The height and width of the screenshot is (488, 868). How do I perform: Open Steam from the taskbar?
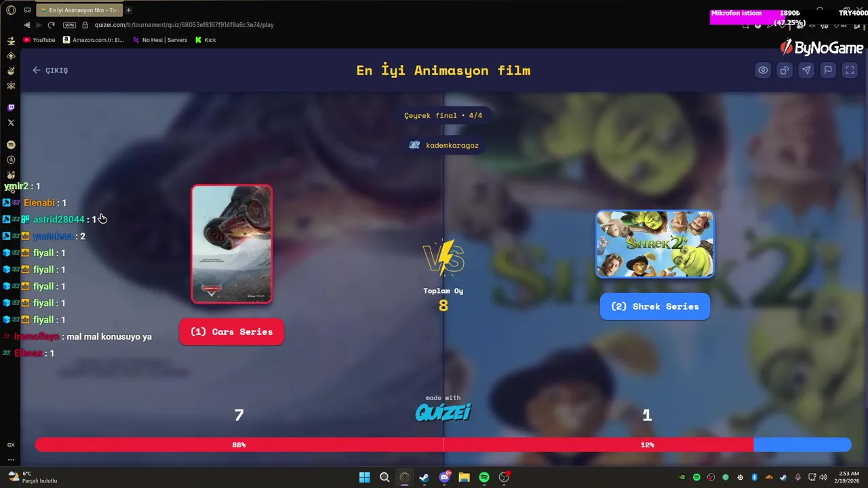pos(424,477)
